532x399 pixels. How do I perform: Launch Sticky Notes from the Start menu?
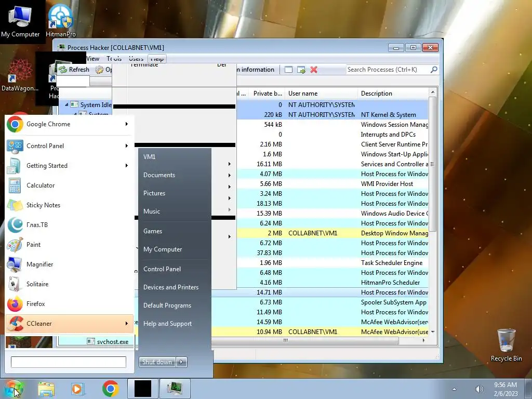coord(68,205)
